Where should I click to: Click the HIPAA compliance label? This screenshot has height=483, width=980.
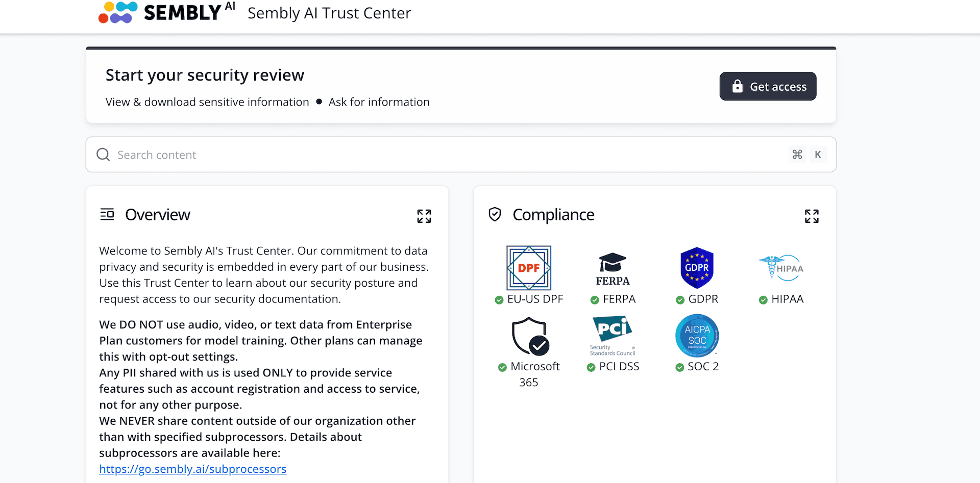[x=787, y=299]
